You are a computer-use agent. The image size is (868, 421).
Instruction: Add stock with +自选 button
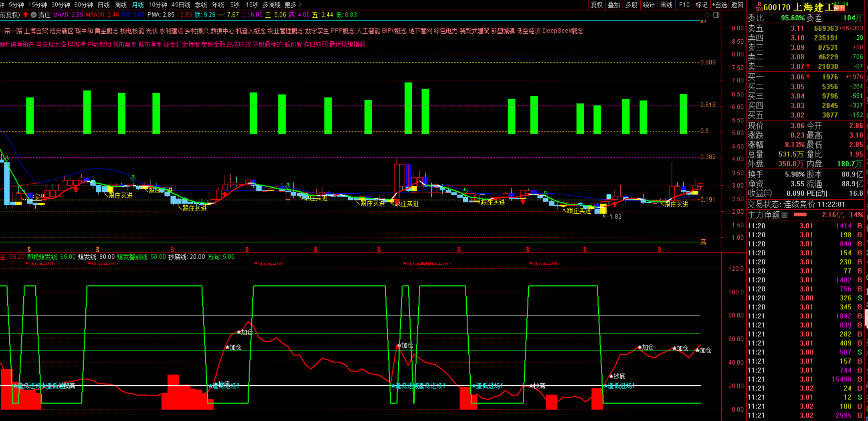click(720, 5)
